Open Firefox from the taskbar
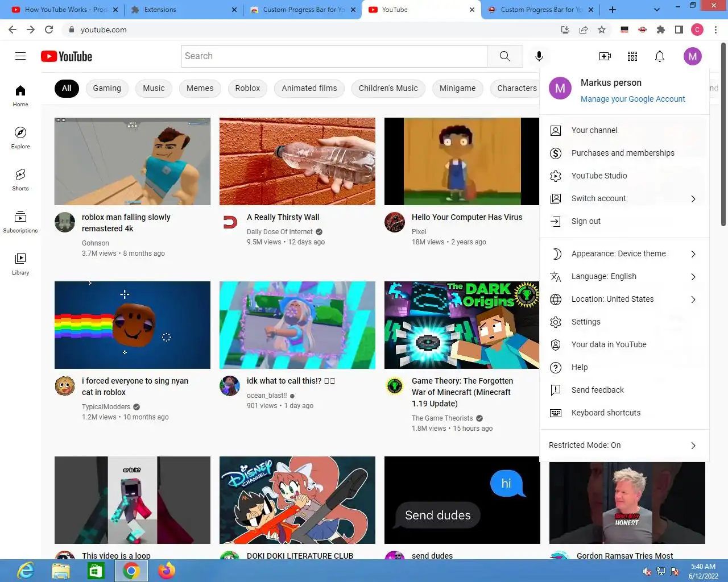Screen dimensions: 728x582 tap(167, 571)
